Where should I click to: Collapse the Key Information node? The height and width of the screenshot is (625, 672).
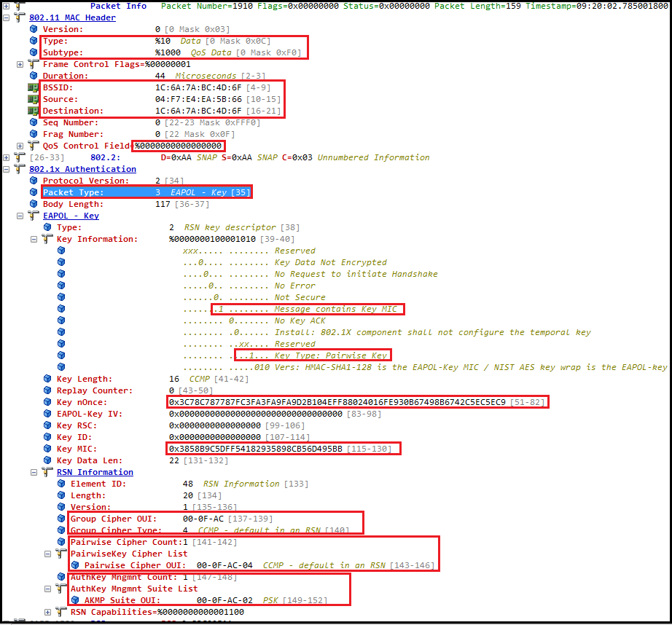[34, 239]
